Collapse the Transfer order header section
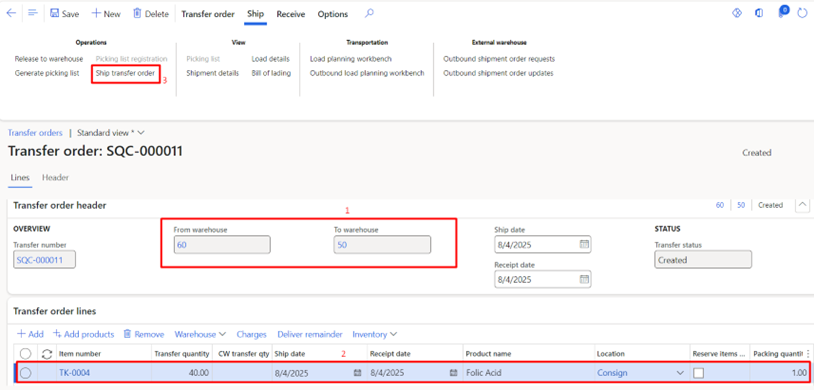 click(802, 205)
